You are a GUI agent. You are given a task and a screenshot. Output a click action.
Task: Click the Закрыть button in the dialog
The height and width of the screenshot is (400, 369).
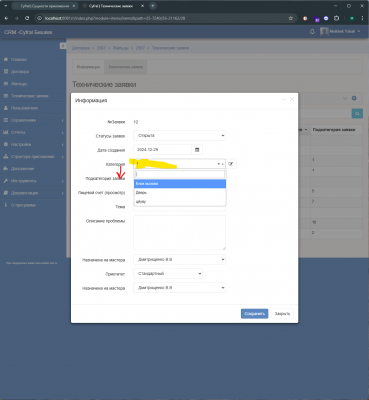point(282,314)
